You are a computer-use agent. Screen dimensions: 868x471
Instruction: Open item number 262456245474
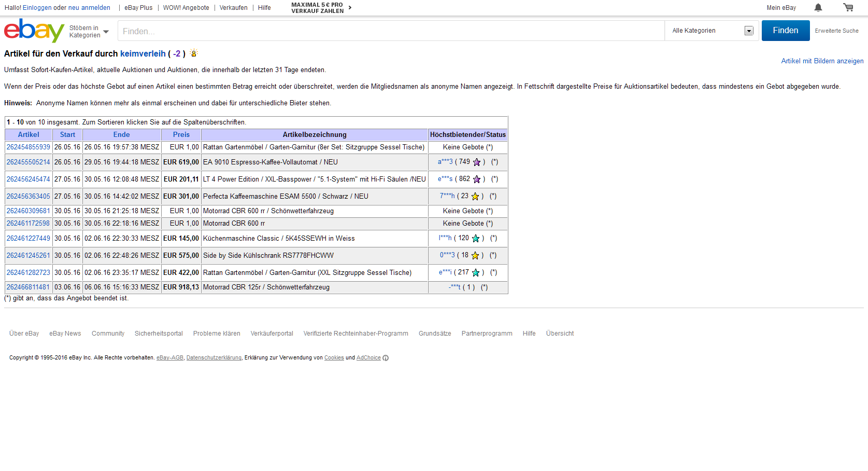point(29,179)
